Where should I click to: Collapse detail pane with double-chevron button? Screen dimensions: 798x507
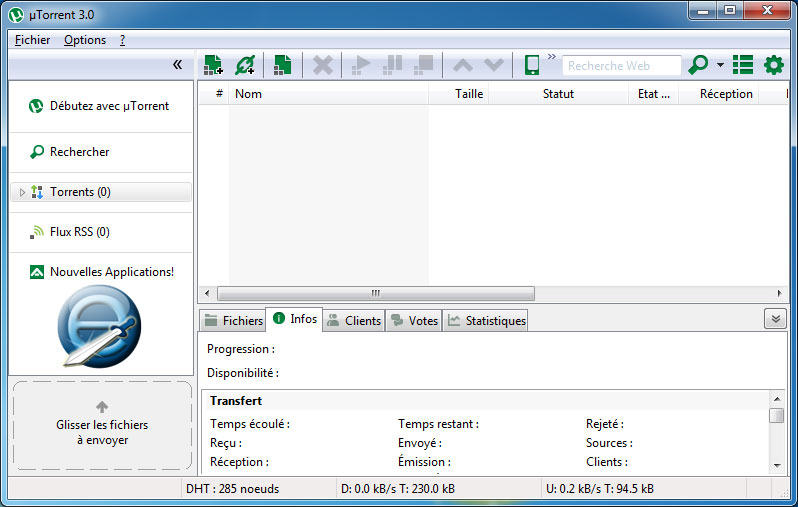775,319
